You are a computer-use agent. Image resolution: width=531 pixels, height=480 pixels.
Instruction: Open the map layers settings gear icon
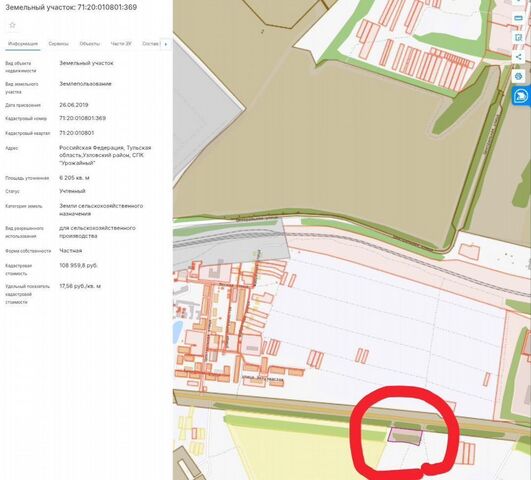[518, 76]
